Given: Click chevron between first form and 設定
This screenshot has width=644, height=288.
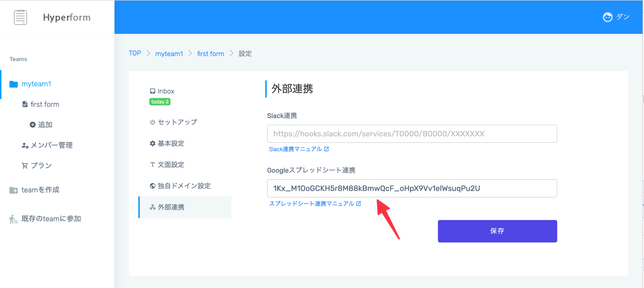Looking at the screenshot, I should pyautogui.click(x=232, y=53).
